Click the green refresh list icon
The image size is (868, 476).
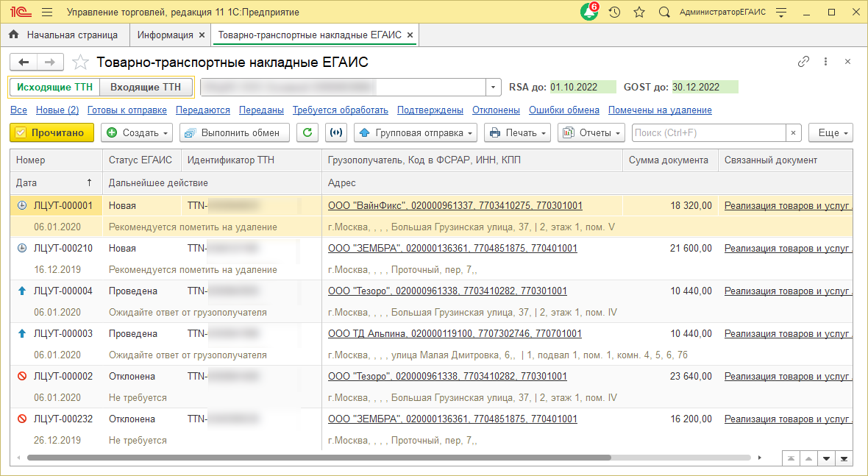(308, 133)
